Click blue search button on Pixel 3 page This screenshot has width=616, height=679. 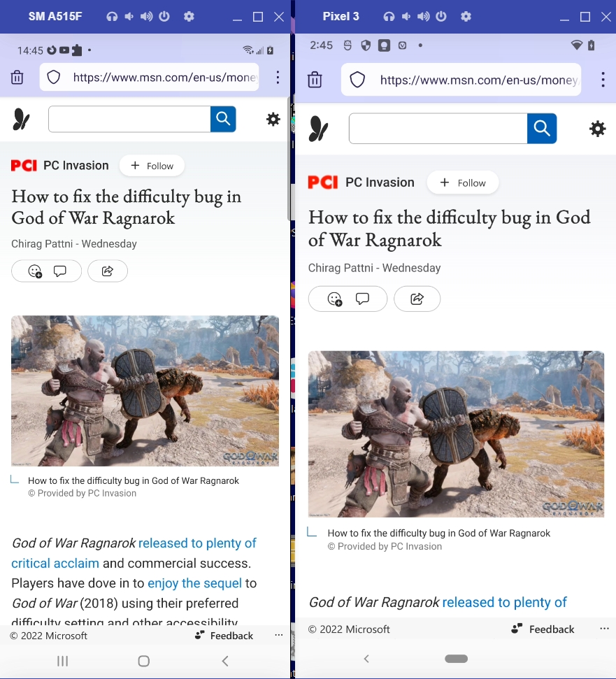point(542,129)
